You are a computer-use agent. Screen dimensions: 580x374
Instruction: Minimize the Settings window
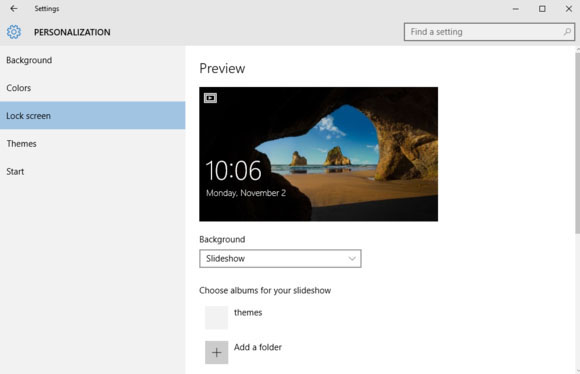516,9
